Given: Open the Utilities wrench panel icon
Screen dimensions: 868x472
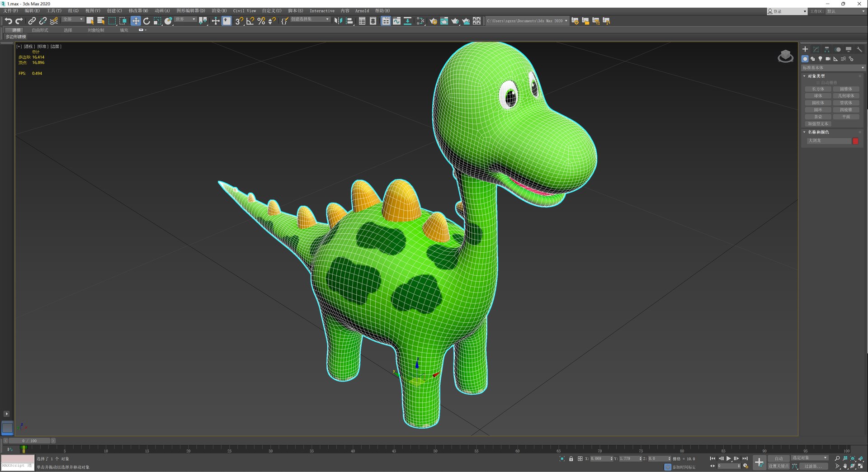Looking at the screenshot, I should coord(859,49).
